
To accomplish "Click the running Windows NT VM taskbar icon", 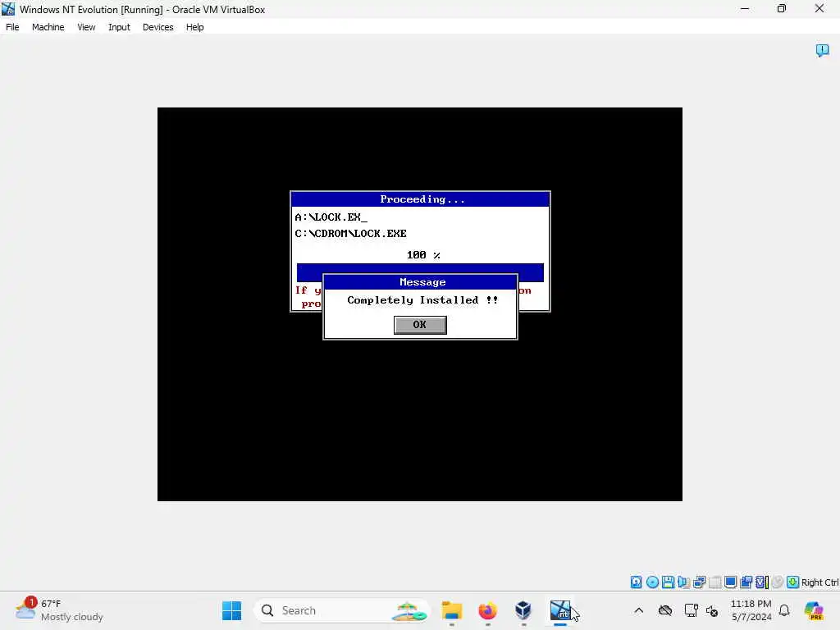I will pyautogui.click(x=560, y=610).
